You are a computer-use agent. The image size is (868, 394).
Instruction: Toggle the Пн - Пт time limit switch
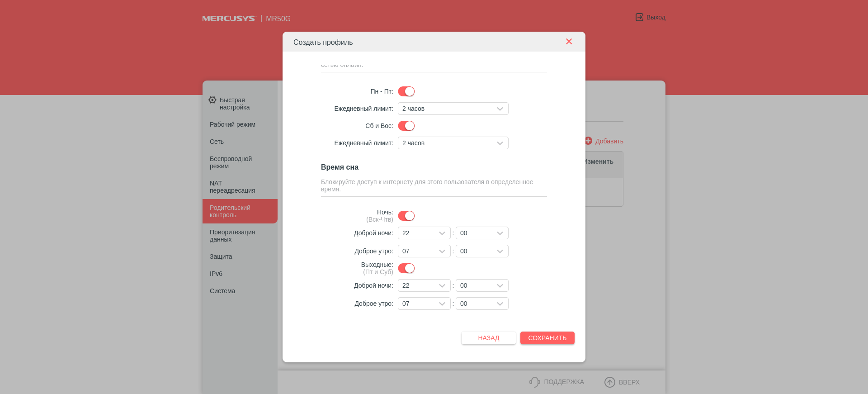(406, 91)
